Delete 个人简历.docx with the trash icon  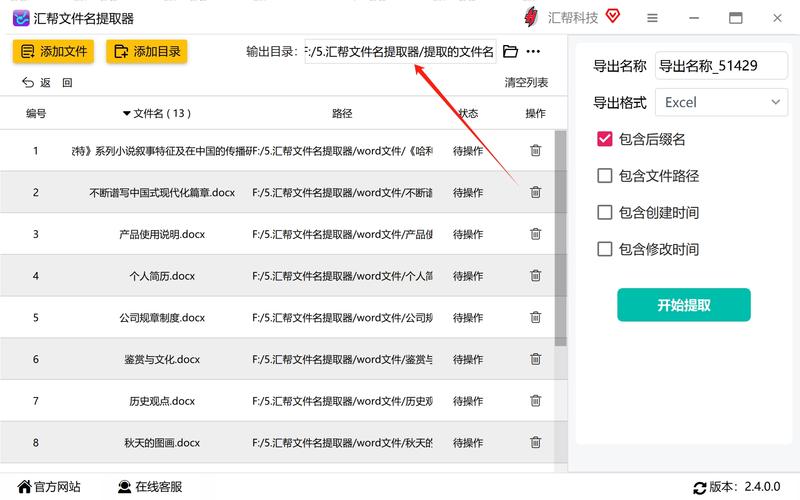[x=535, y=276]
